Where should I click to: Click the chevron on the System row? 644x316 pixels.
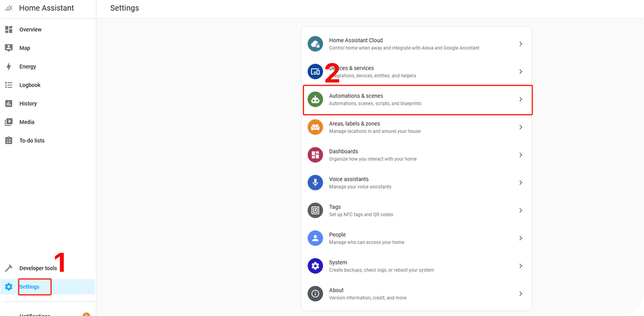click(521, 266)
